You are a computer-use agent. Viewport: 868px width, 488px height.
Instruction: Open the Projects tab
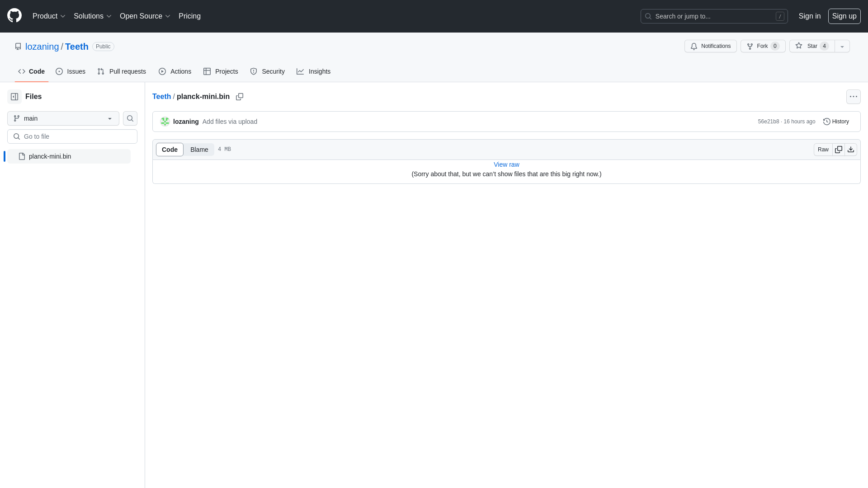point(221,71)
